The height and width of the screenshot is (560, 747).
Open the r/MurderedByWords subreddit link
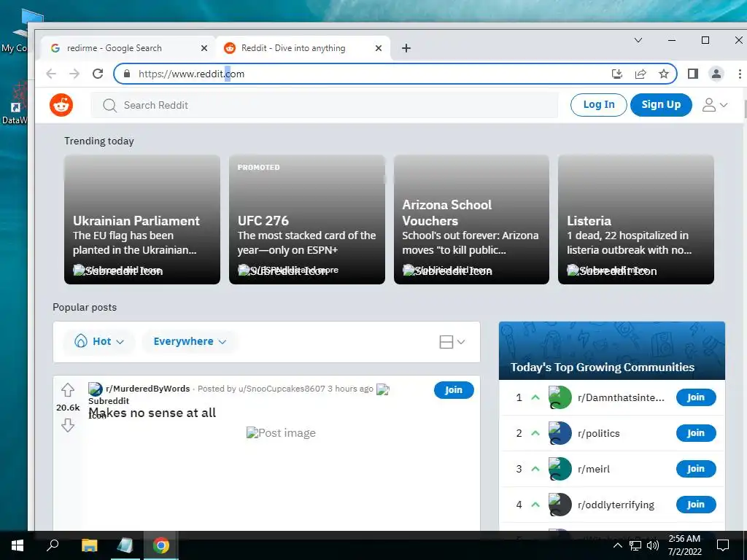(147, 389)
